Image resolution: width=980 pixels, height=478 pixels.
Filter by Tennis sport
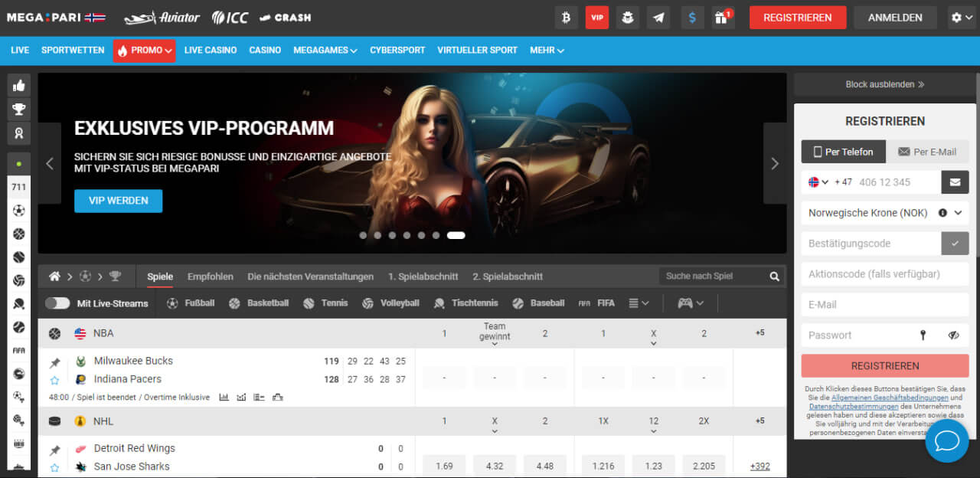tap(325, 303)
